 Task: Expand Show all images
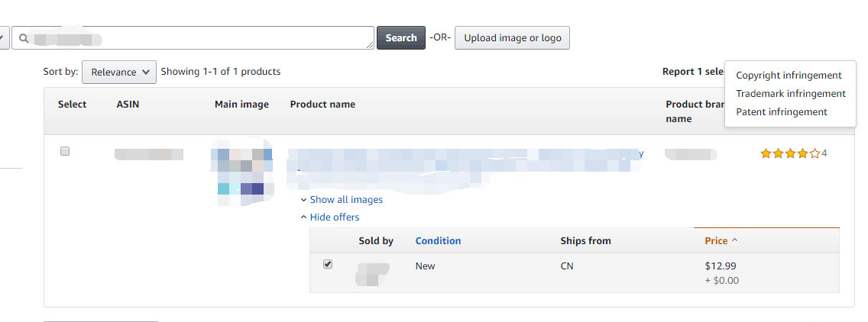(x=345, y=200)
